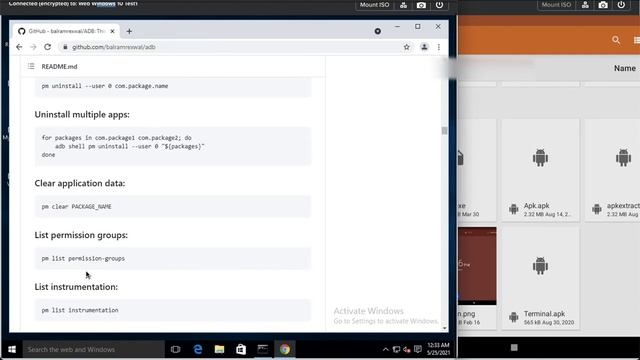
Task: Click the 'Search the web and Windows' box
Action: 93,349
